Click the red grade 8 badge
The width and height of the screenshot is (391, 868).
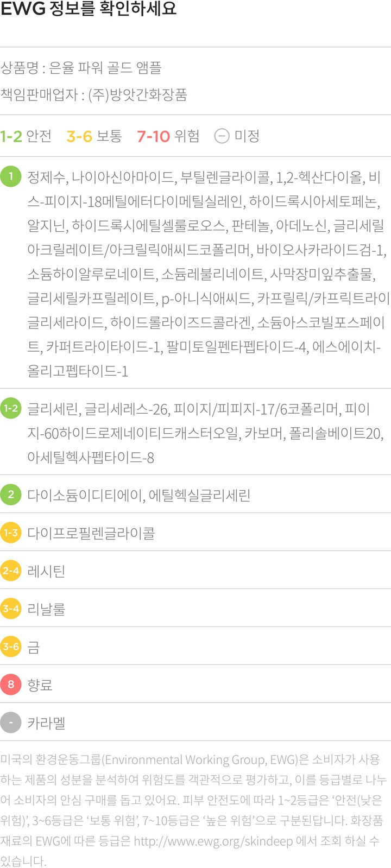11,685
